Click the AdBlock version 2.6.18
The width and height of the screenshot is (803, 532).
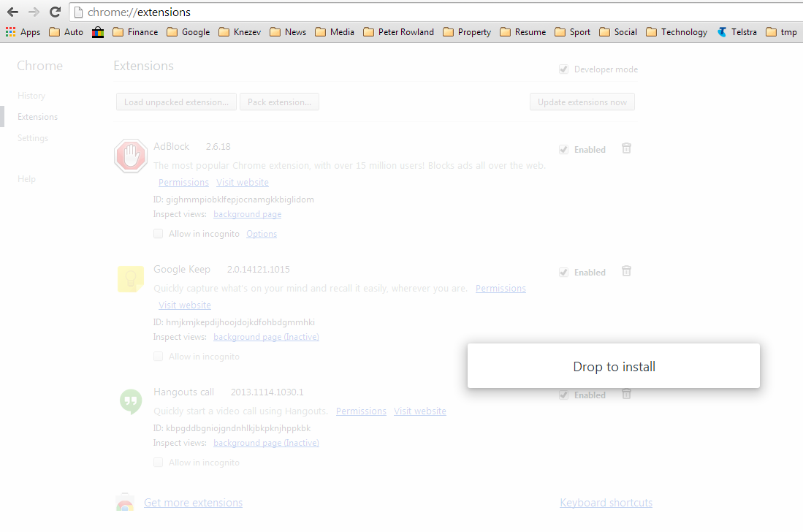218,146
